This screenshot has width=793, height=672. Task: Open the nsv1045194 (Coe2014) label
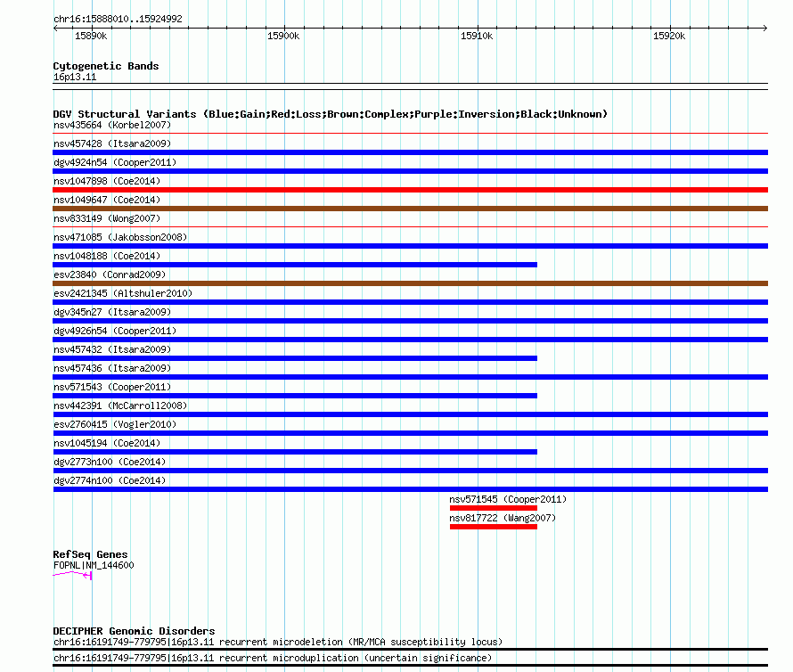[107, 443]
